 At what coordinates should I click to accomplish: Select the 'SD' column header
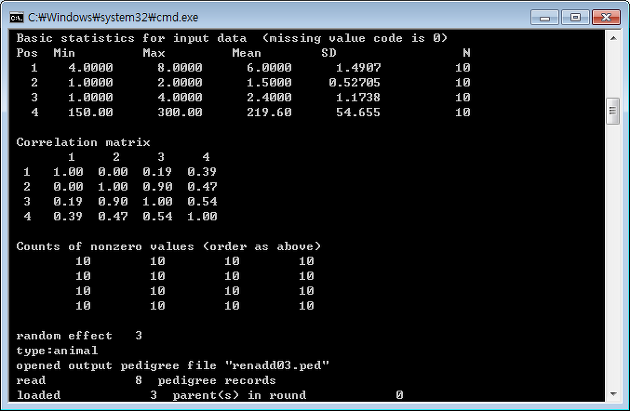coord(329,53)
